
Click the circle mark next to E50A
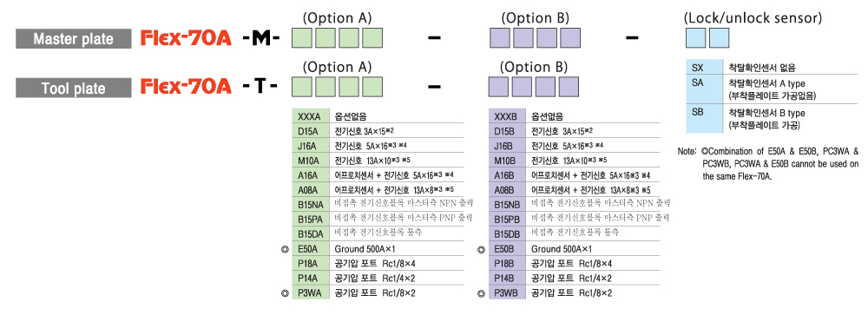285,249
